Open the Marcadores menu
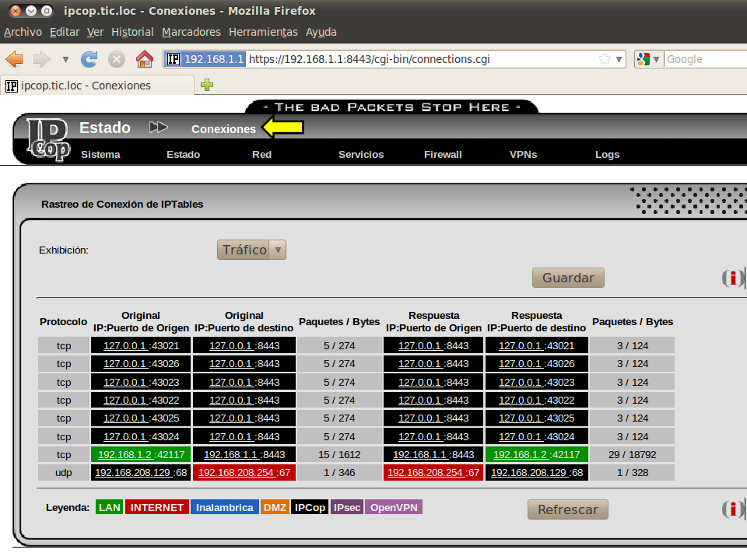The width and height of the screenshot is (747, 560). pyautogui.click(x=191, y=32)
